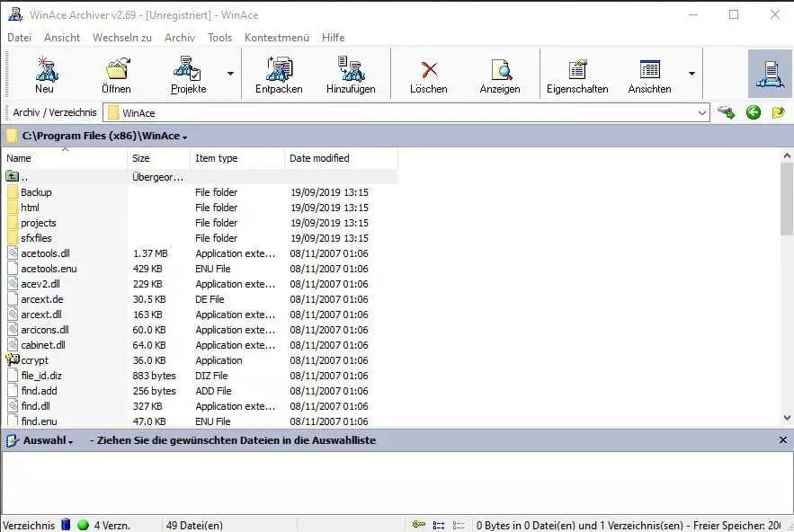
Task: Click the yellow folder-up icon
Action: click(x=779, y=112)
